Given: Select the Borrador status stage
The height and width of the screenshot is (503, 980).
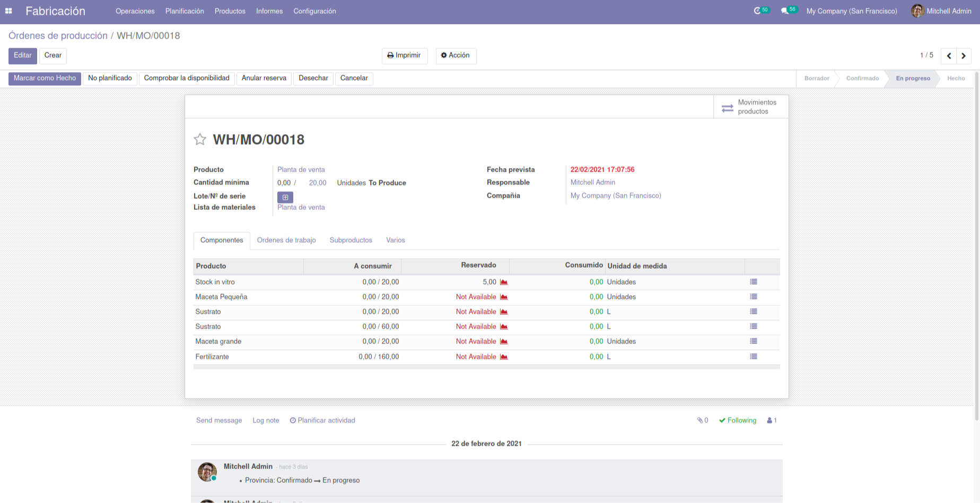Looking at the screenshot, I should click(817, 78).
